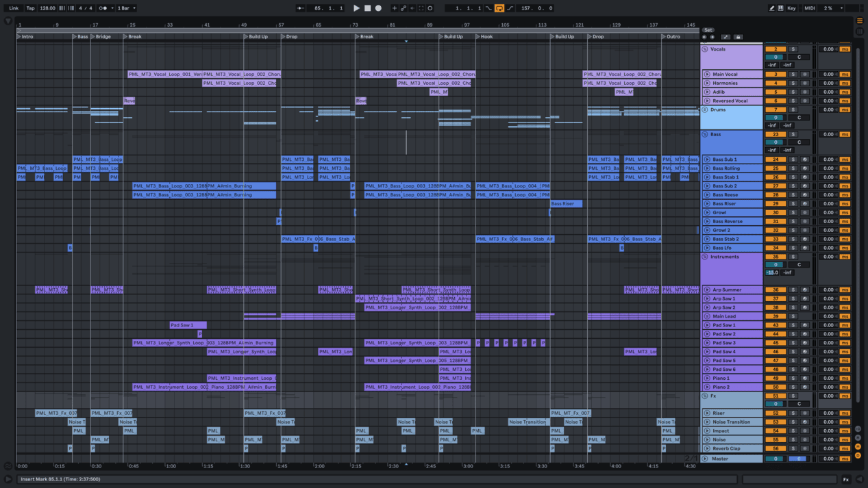Solo the Main Vocal track

click(x=793, y=74)
